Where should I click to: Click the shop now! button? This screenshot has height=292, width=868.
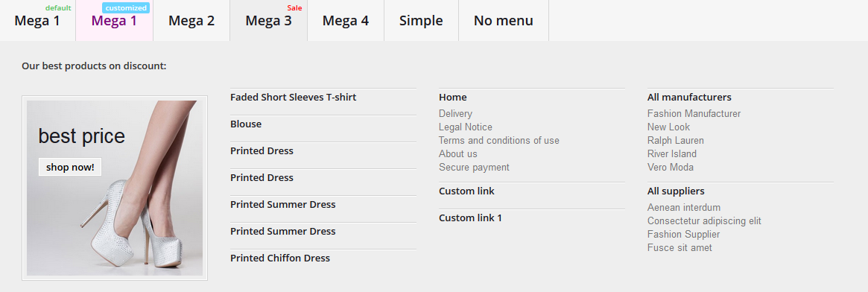click(70, 167)
